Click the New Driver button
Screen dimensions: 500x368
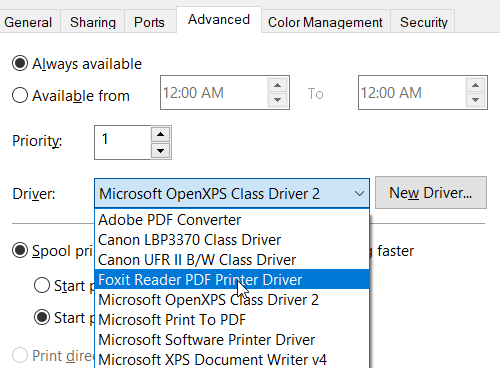tap(431, 193)
